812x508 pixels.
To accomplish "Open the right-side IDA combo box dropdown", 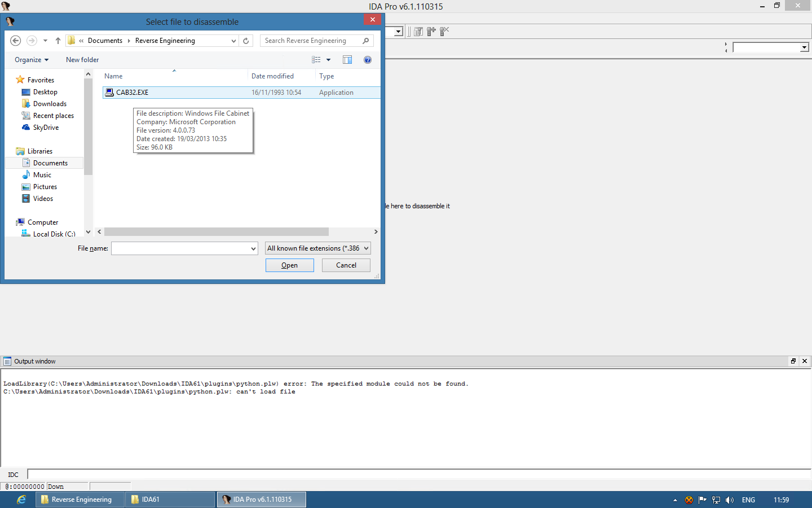I will click(x=804, y=47).
